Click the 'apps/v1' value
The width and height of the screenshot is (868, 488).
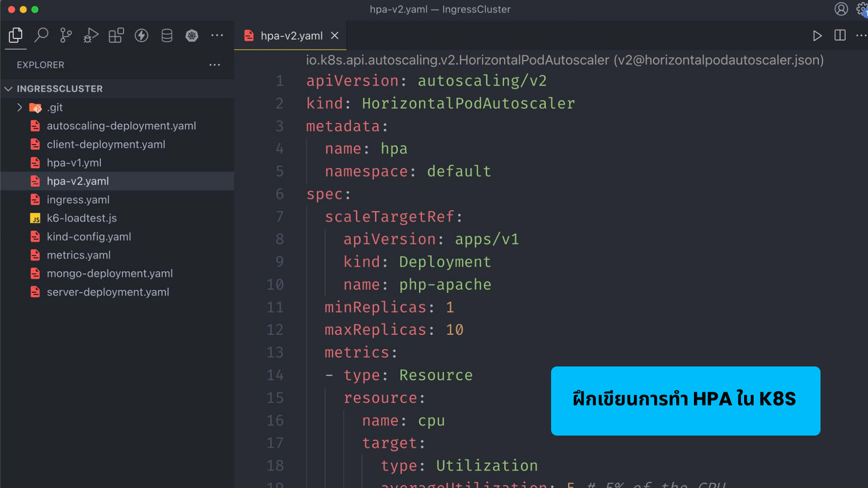click(x=487, y=239)
